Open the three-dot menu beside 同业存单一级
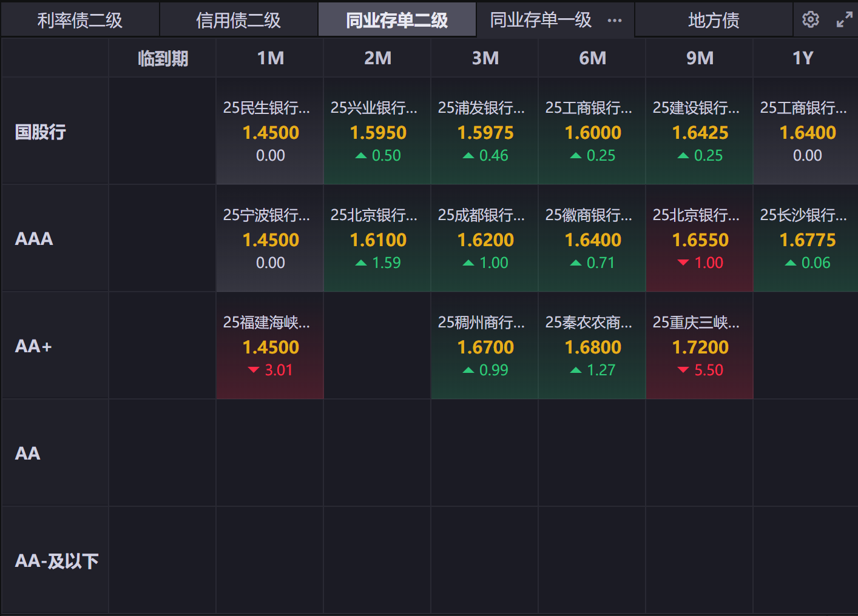 pos(615,21)
